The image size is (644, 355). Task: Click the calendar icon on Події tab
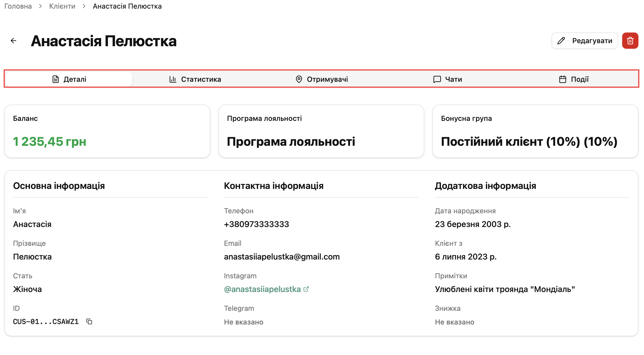point(563,79)
